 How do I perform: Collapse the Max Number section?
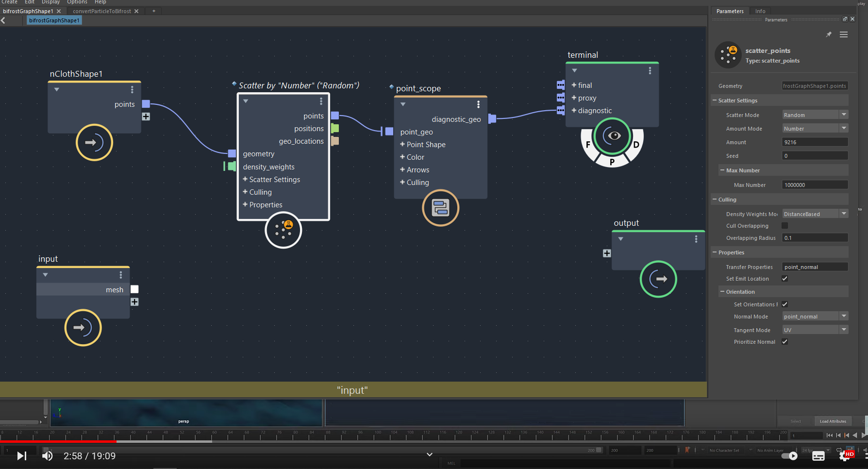[721, 170]
